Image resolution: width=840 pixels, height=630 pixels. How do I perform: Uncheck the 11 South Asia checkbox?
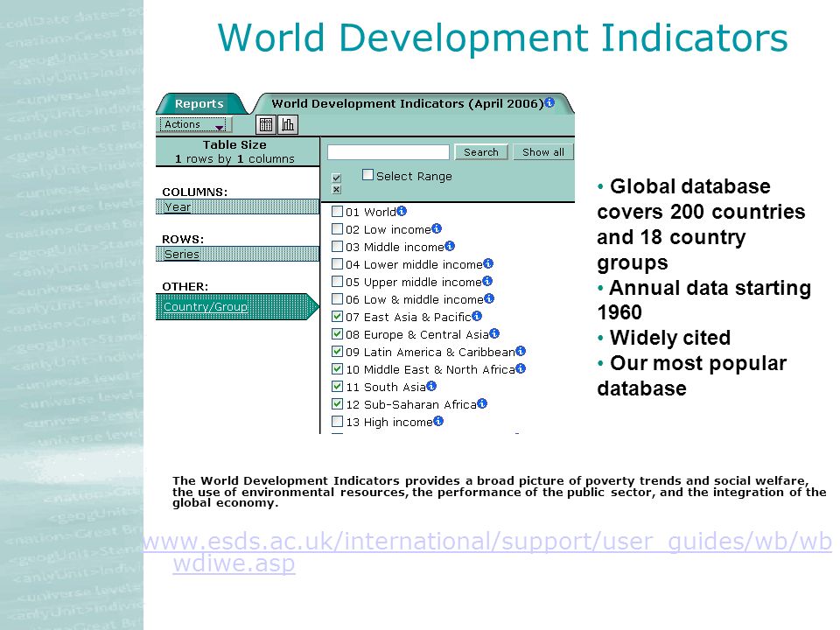337,386
